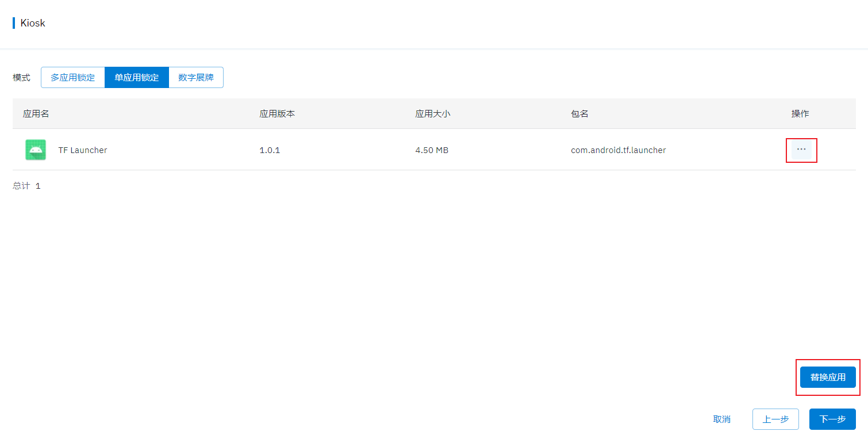Screen dimensions: 868x435
Task: Switch to the 多应用锁定 mode tab
Action: [72, 77]
